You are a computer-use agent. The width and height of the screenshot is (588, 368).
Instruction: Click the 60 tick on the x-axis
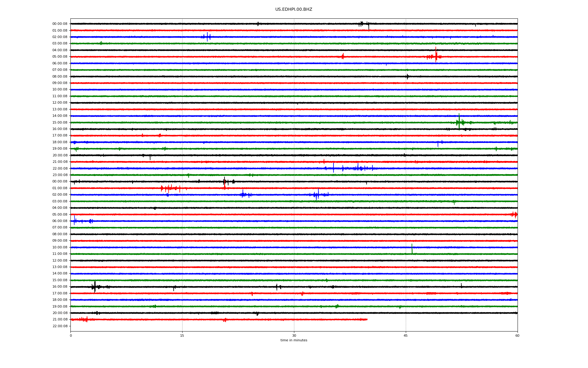click(x=517, y=335)
